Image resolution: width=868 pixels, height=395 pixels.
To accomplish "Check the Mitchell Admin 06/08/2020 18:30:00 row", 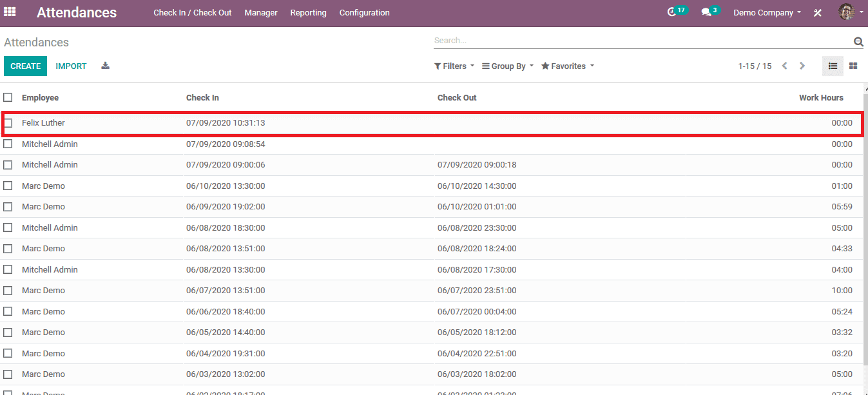I will (8, 227).
